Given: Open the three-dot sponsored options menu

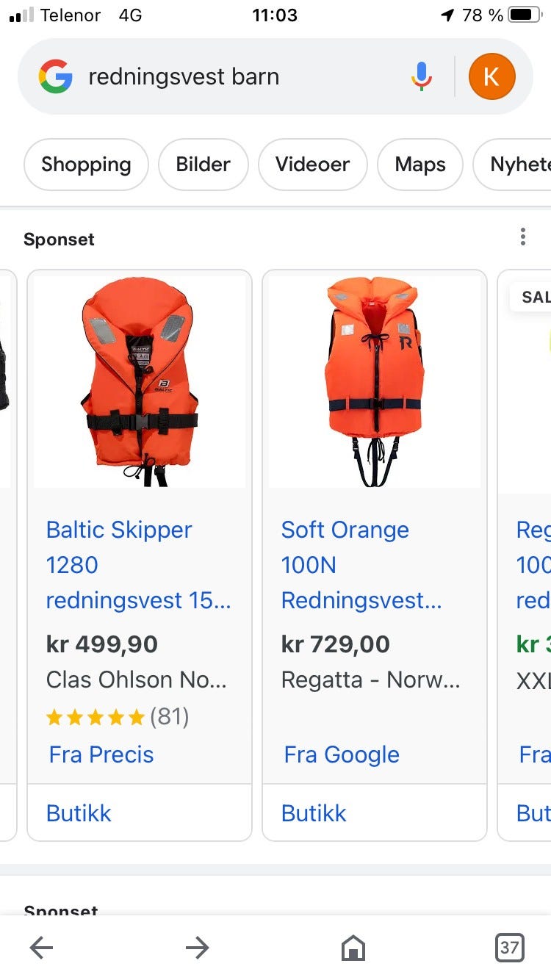Looking at the screenshot, I should 522,237.
